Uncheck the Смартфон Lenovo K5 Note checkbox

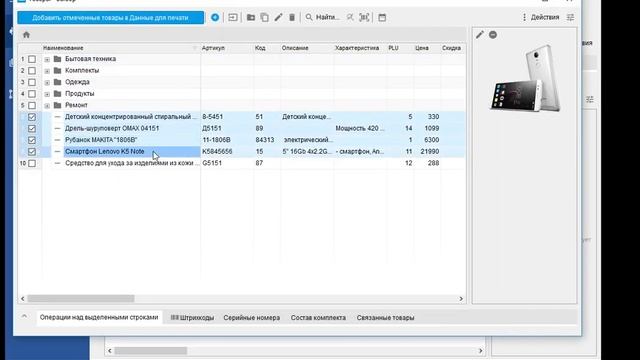pyautogui.click(x=32, y=151)
